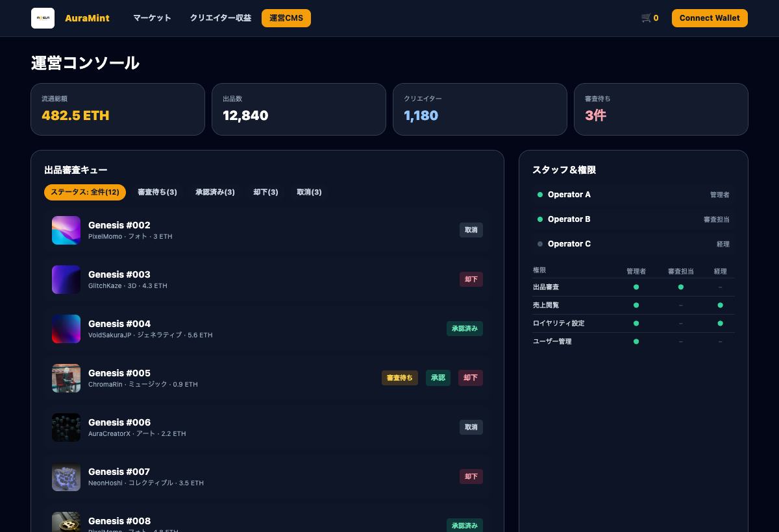Toggle 出品審査 permission for 審査担当
Image resolution: width=779 pixels, height=532 pixels.
(681, 287)
